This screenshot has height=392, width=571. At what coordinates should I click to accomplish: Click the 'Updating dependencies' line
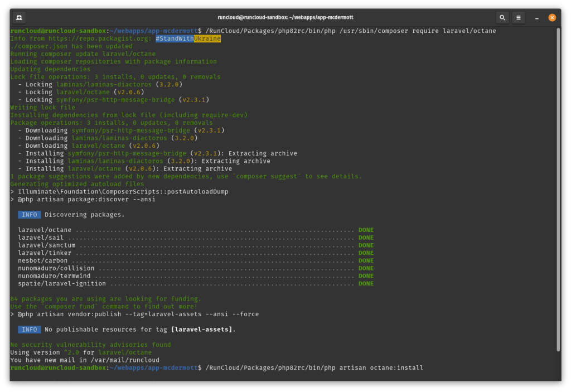50,69
